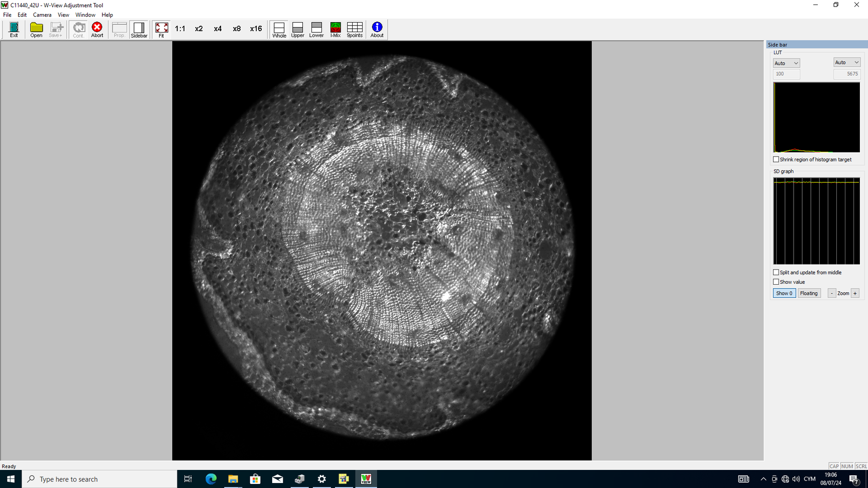868x488 pixels.
Task: Open the Windows Start menu
Action: pos(11,479)
